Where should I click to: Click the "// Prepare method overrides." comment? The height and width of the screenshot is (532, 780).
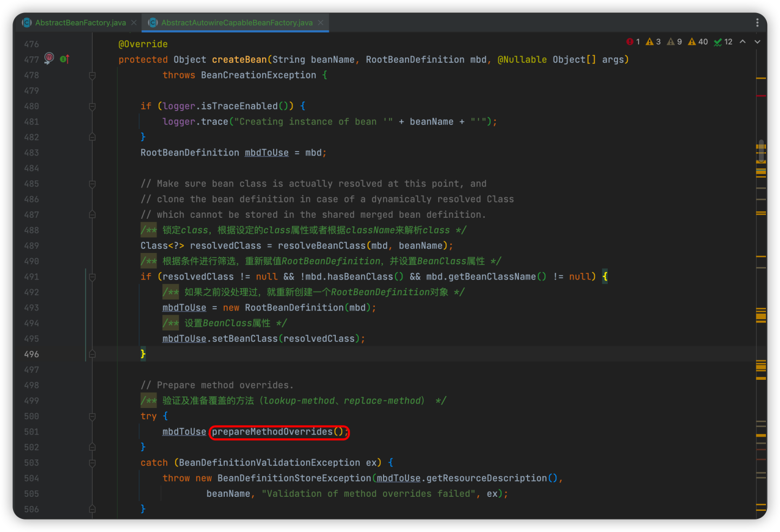tap(217, 385)
